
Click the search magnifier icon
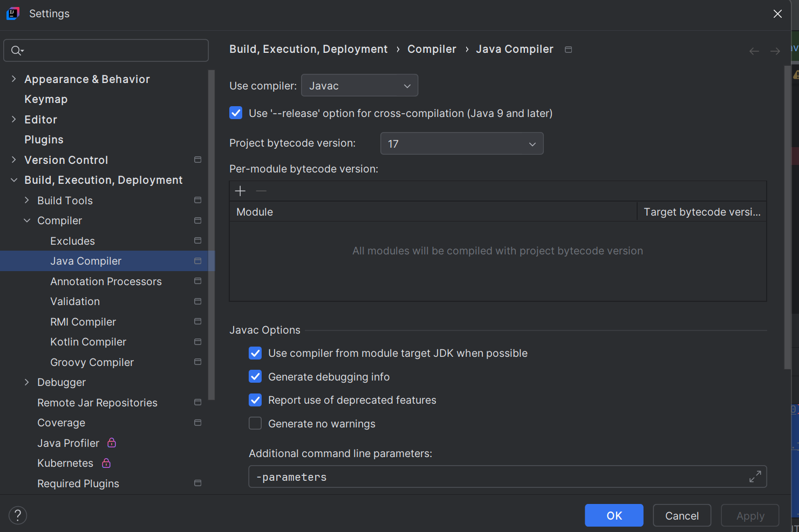point(17,51)
